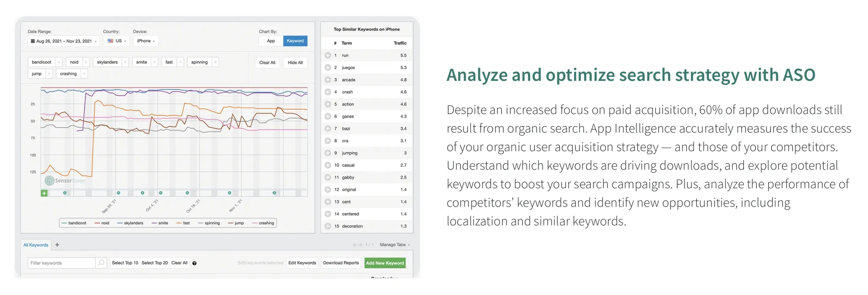Focus the Filter keywords input field
This screenshot has width=868, height=295.
61,262
